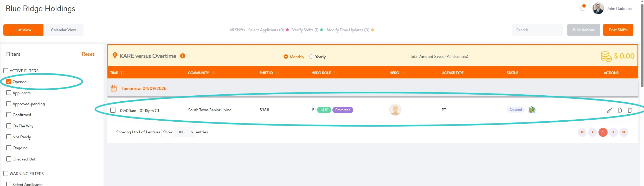Go to next page of results
This screenshot has height=186, width=644.
coord(613,132)
